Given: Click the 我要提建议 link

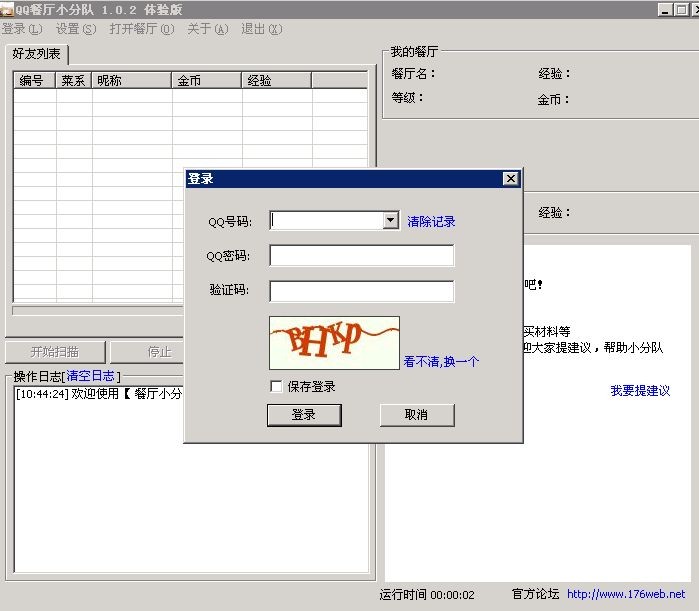Looking at the screenshot, I should pos(640,391).
